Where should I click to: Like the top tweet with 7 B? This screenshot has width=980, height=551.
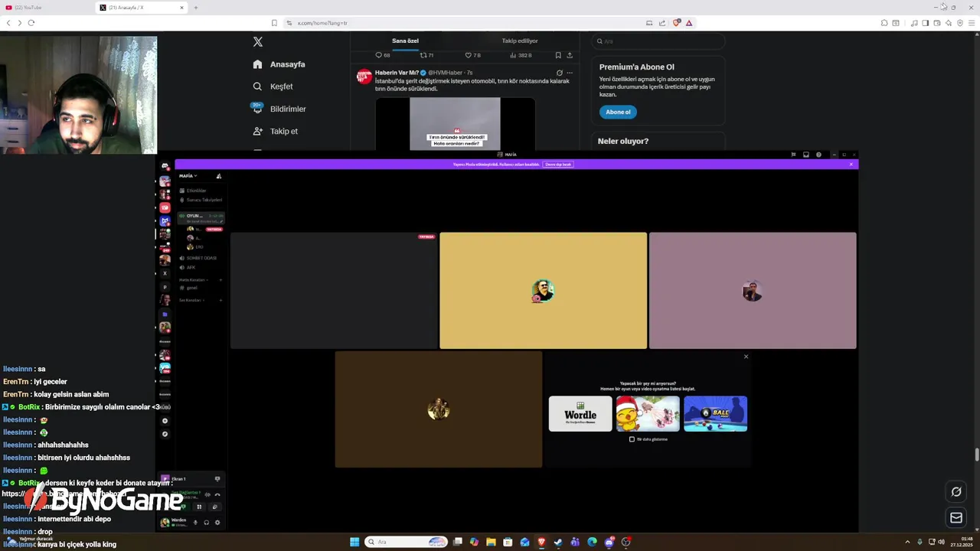(x=473, y=55)
